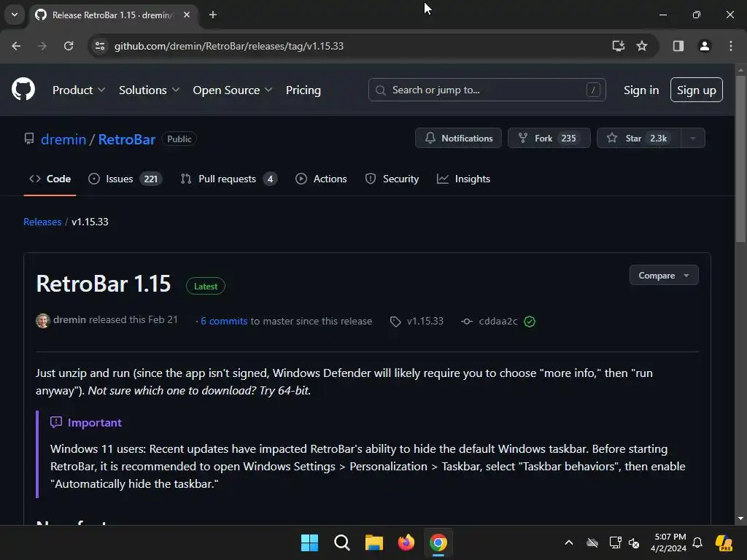Click the Latest release badge
747x560 pixels.
pyautogui.click(x=205, y=286)
